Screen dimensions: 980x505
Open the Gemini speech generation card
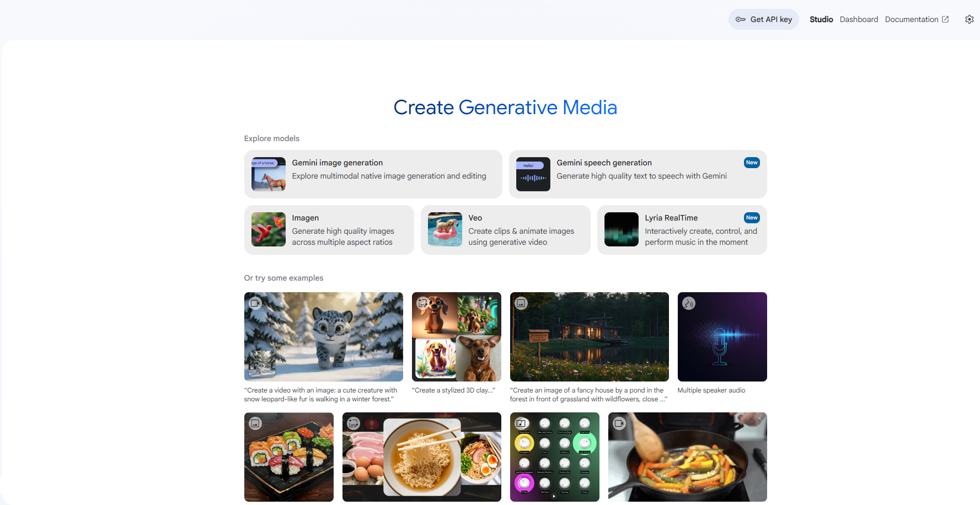click(x=638, y=174)
